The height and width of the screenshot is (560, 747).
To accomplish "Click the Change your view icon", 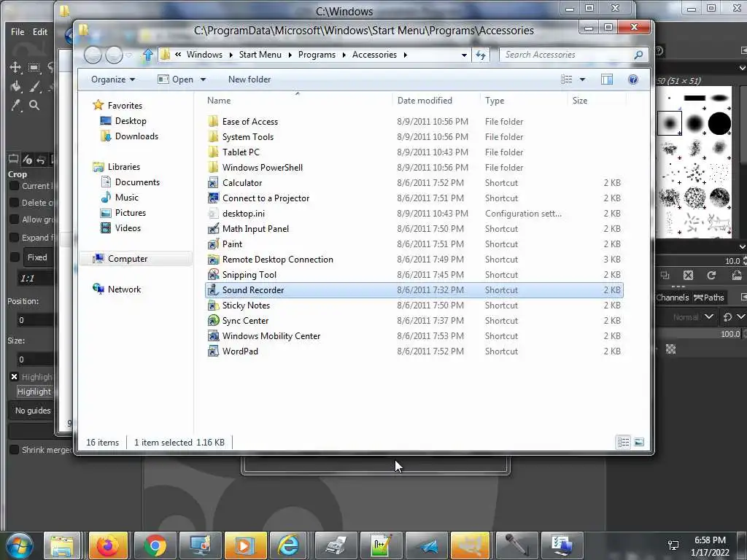I will coord(566,79).
